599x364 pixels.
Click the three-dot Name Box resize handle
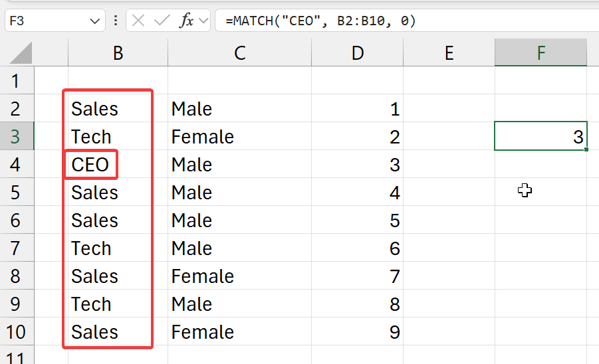pyautogui.click(x=116, y=21)
